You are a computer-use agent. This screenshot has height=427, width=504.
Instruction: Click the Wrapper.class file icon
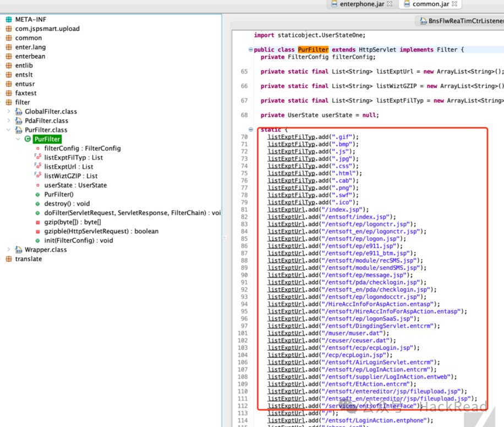click(x=19, y=250)
